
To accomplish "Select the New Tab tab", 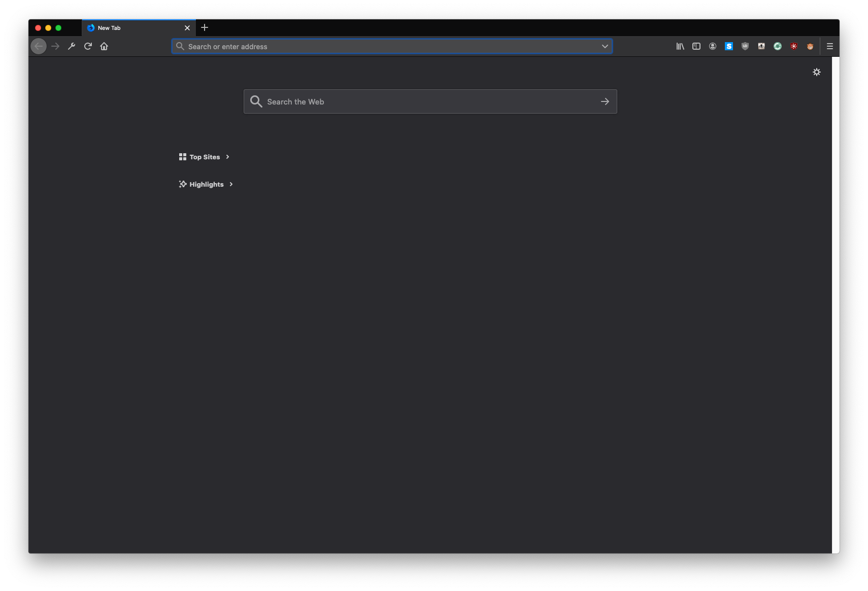I will [x=139, y=28].
